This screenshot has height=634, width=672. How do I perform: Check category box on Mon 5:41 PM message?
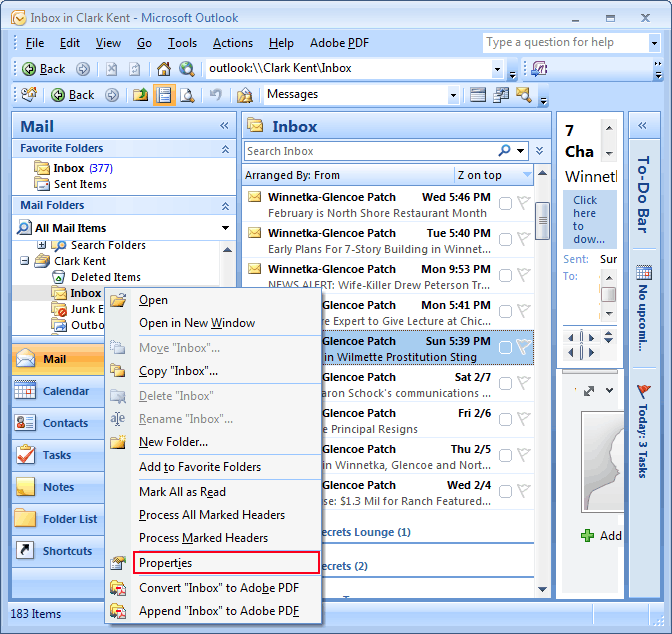(505, 311)
